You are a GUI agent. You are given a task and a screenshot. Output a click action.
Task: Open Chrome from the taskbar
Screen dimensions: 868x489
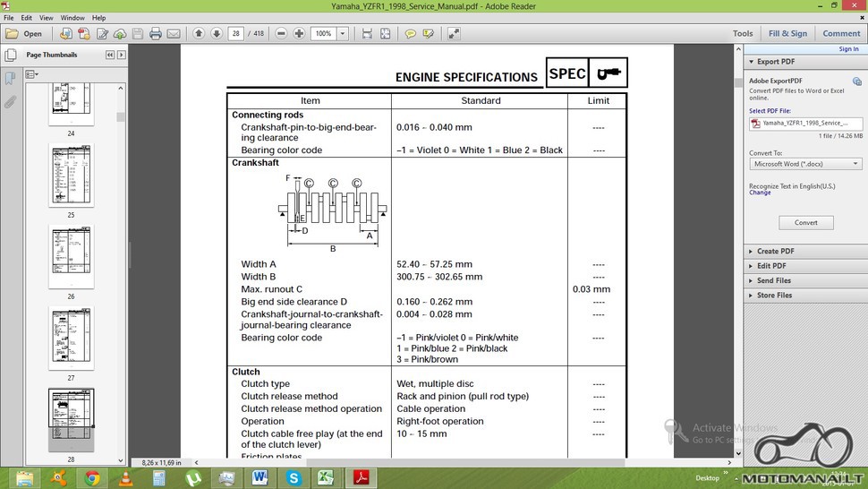(x=92, y=478)
